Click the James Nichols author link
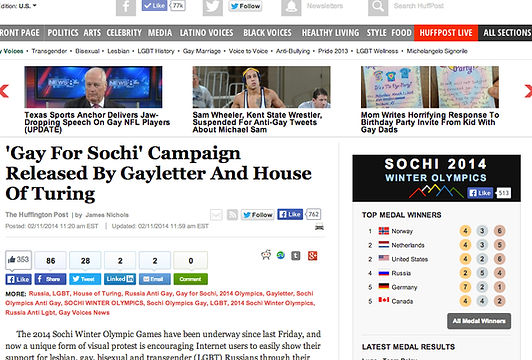The image size is (532, 360). tap(107, 215)
